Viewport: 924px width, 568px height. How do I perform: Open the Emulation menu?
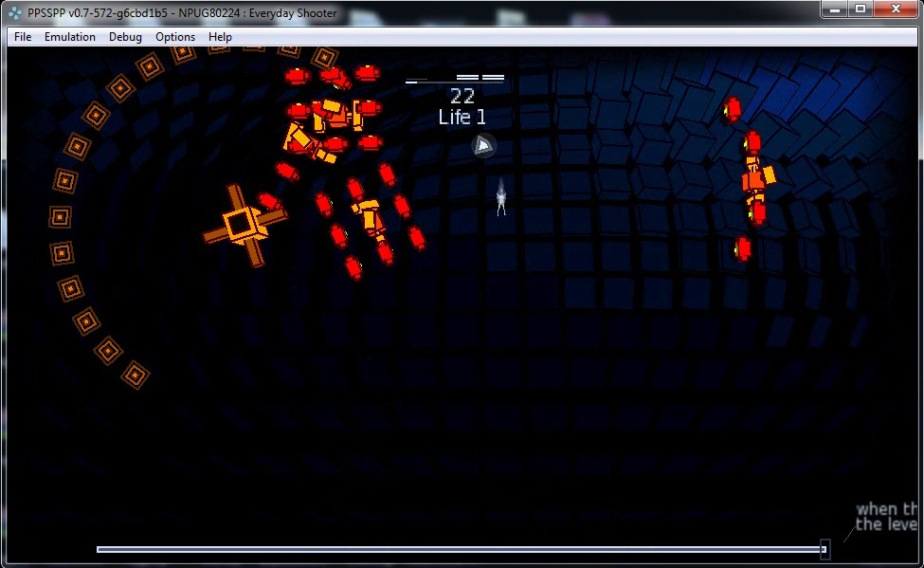pyautogui.click(x=70, y=37)
